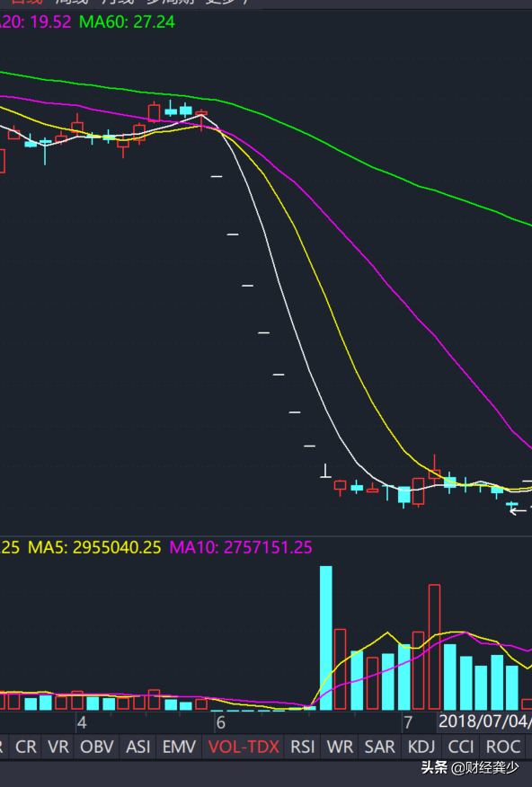Viewport: 532px width, 787px height.
Task: Click the tallest red hollow volume bar
Action: point(435,647)
